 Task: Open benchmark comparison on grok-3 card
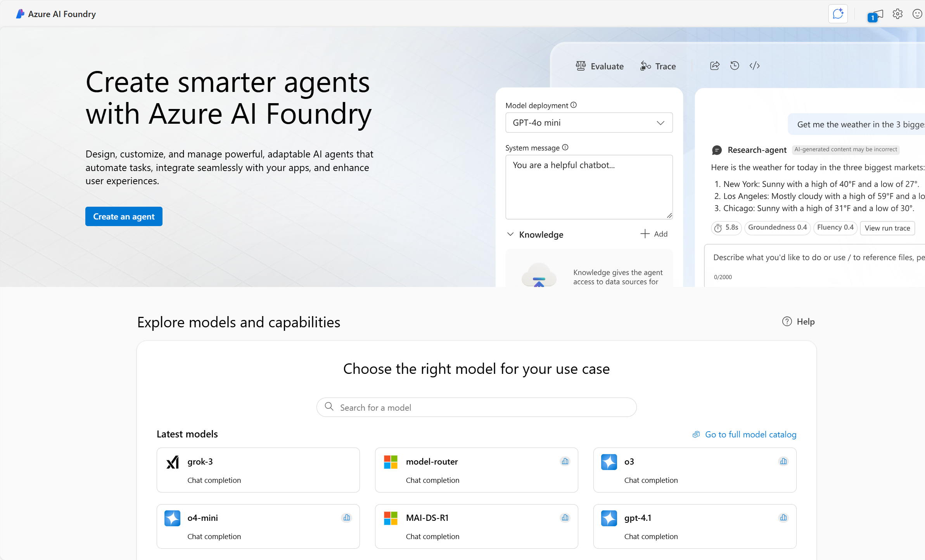[x=346, y=461]
